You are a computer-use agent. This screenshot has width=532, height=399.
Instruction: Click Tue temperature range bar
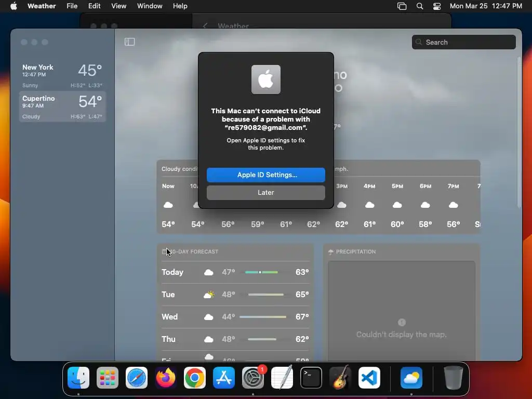265,295
